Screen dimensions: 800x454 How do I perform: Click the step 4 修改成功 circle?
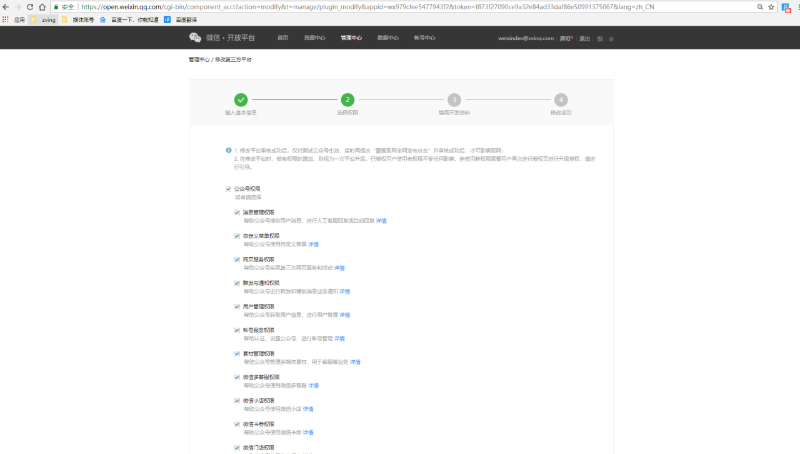[561, 99]
